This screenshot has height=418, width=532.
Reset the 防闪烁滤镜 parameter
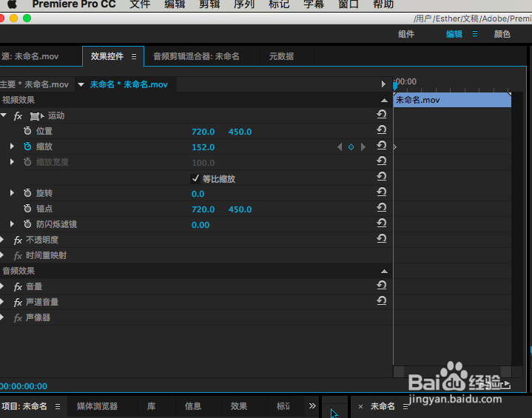click(x=382, y=223)
